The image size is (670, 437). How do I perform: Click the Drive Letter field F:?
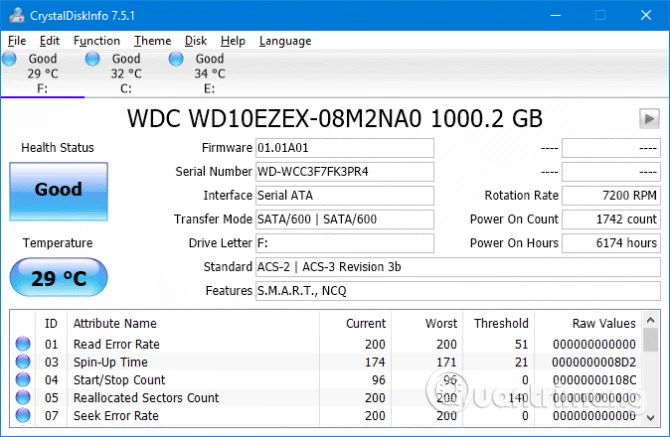(x=345, y=243)
